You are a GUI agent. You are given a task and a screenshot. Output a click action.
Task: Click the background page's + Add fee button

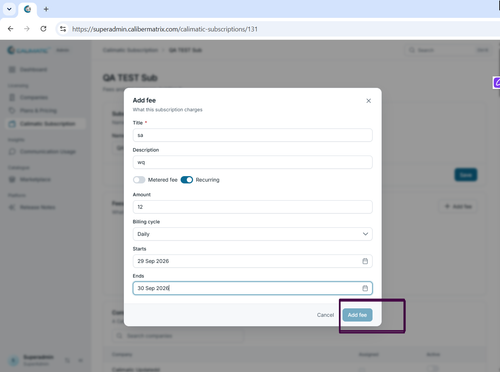click(x=458, y=206)
